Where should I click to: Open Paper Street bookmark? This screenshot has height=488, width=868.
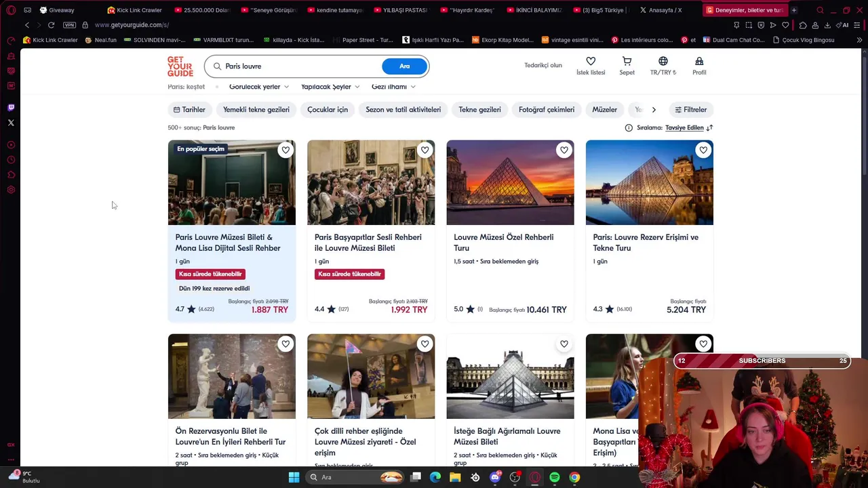coord(363,40)
